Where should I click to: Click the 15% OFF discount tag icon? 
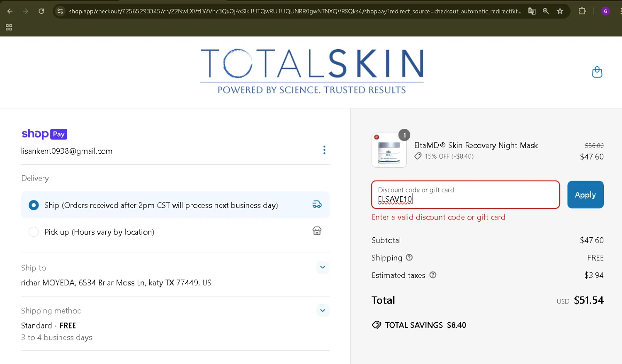(x=418, y=156)
